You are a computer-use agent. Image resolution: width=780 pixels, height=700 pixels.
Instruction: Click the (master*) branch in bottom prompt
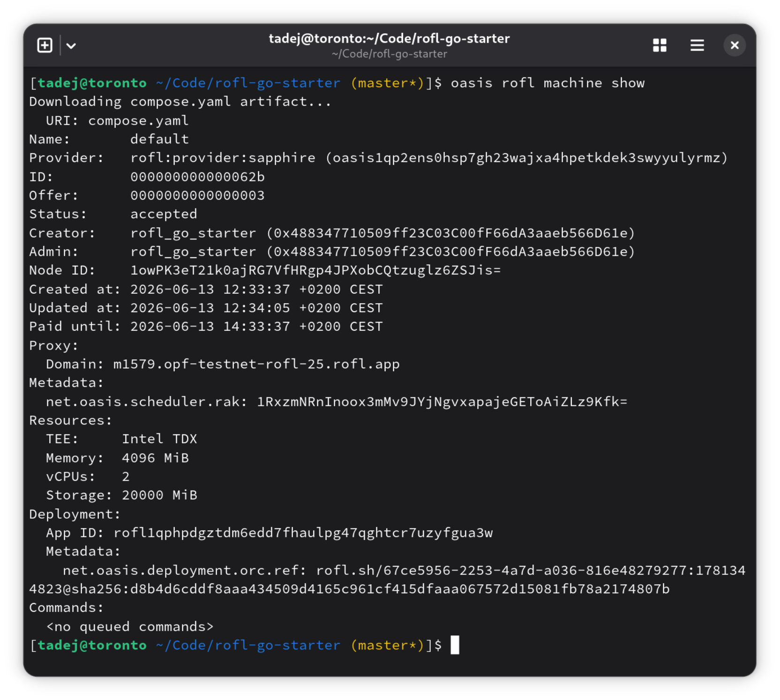pos(387,645)
